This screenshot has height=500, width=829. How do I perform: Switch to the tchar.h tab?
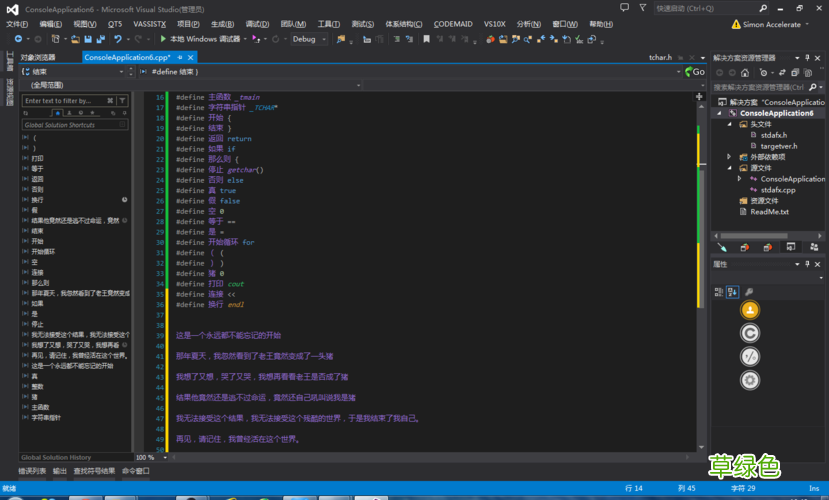pyautogui.click(x=661, y=58)
